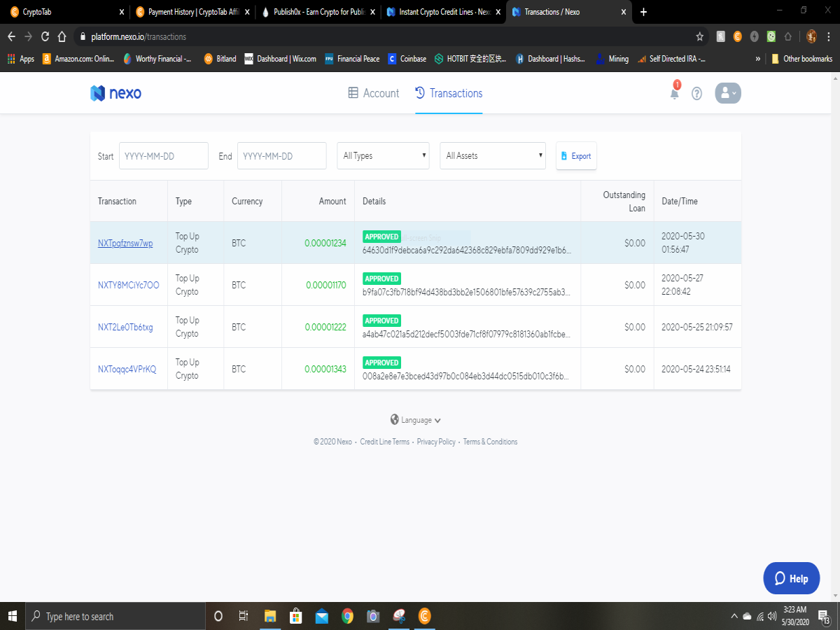This screenshot has width=840, height=630.
Task: Click the amount 0.00001234
Action: pos(325,243)
